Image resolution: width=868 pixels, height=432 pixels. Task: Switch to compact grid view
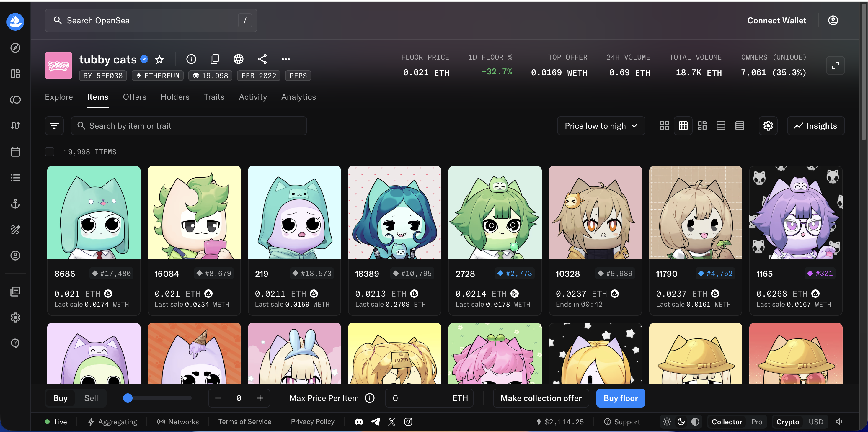683,126
